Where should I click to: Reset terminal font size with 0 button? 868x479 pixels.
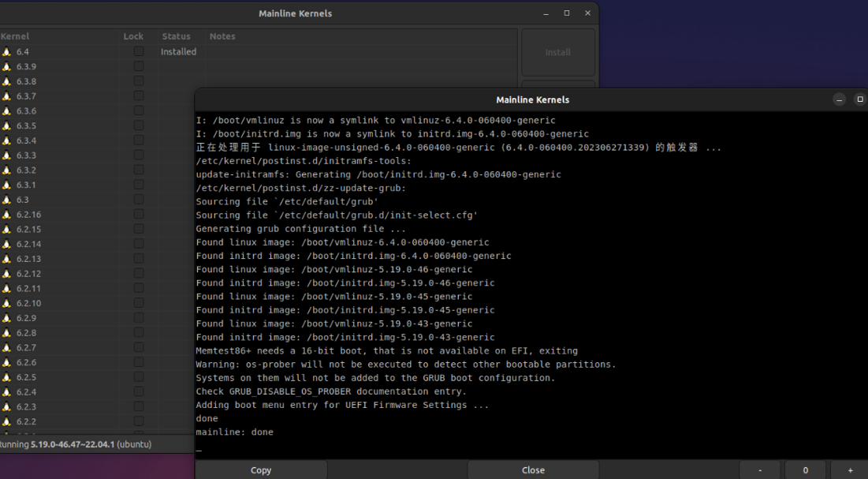[x=806, y=470]
